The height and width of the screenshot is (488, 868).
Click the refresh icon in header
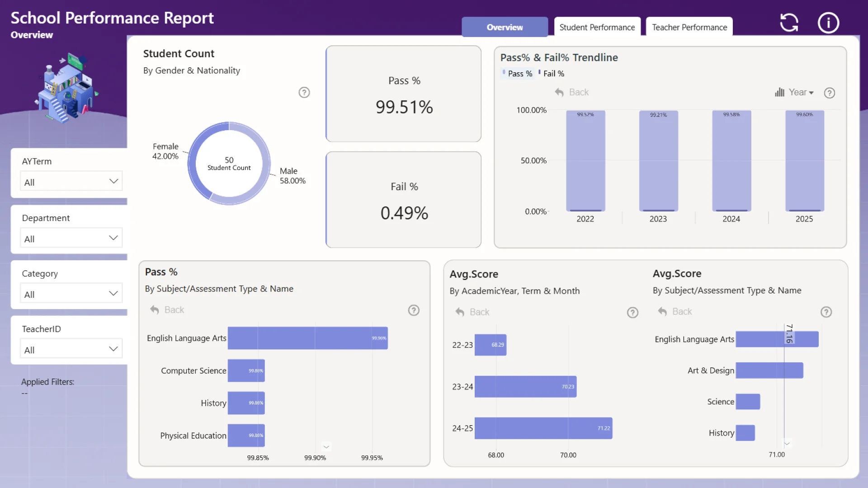click(x=789, y=23)
